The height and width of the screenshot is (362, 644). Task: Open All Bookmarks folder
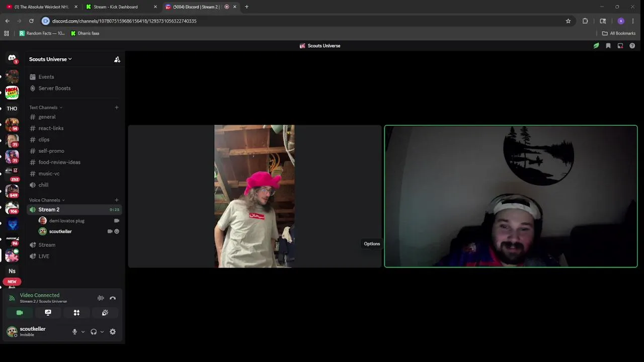pos(619,33)
